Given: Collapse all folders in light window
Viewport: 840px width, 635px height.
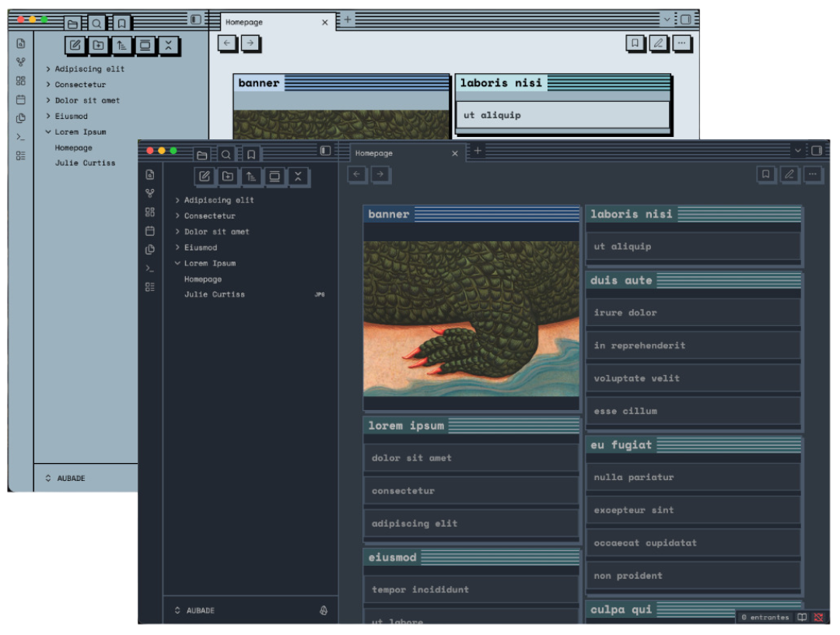Looking at the screenshot, I should [168, 45].
